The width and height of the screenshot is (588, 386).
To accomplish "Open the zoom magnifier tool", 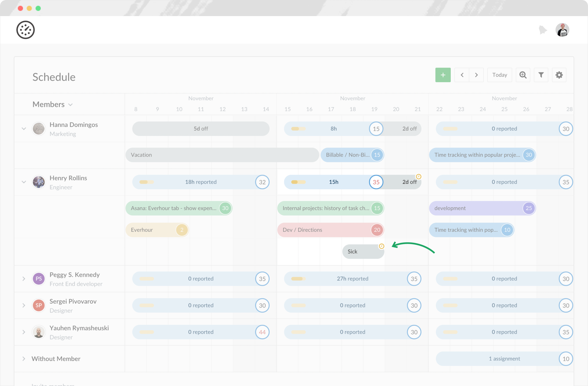I will coord(523,75).
